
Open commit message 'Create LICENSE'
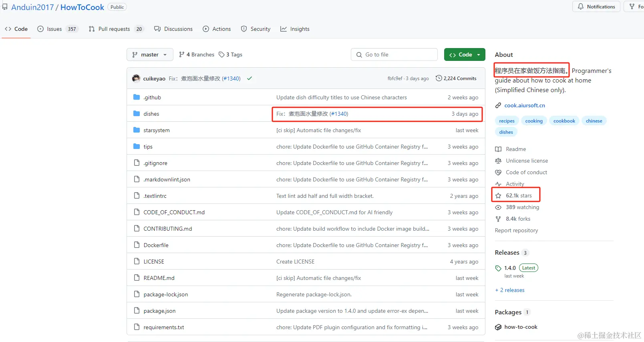(x=295, y=262)
